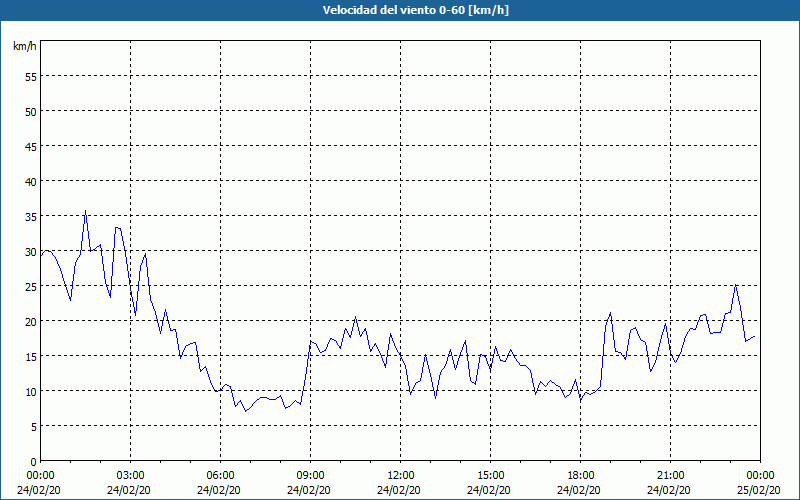Select the 10 value on the y-axis
Screen dimensions: 800x500
pyautogui.click(x=31, y=392)
